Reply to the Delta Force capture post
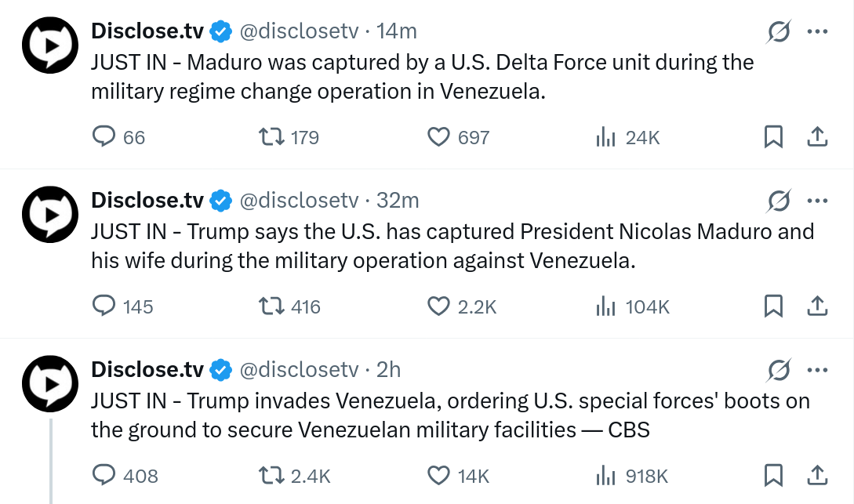Screen dimensions: 854x504 tap(105, 137)
